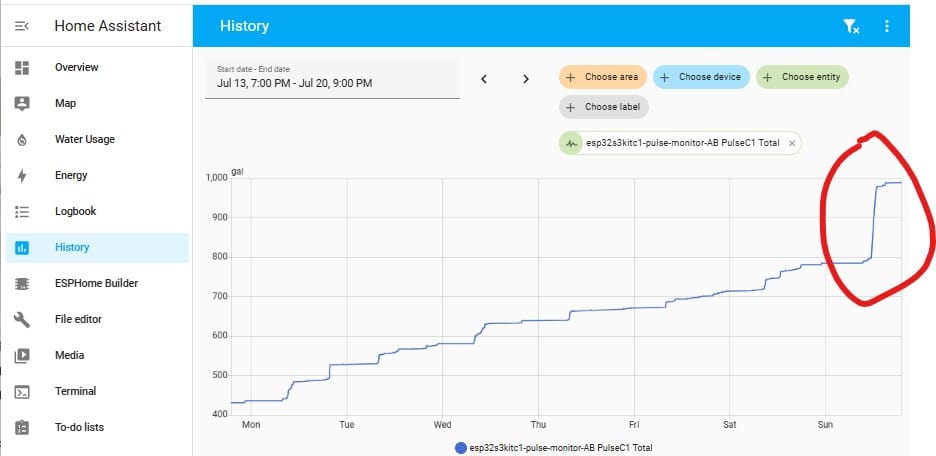Advance to next date range

pyautogui.click(x=526, y=78)
